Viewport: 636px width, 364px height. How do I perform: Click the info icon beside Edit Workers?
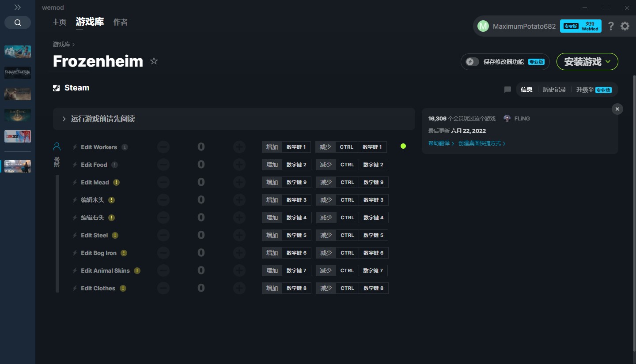point(125,147)
